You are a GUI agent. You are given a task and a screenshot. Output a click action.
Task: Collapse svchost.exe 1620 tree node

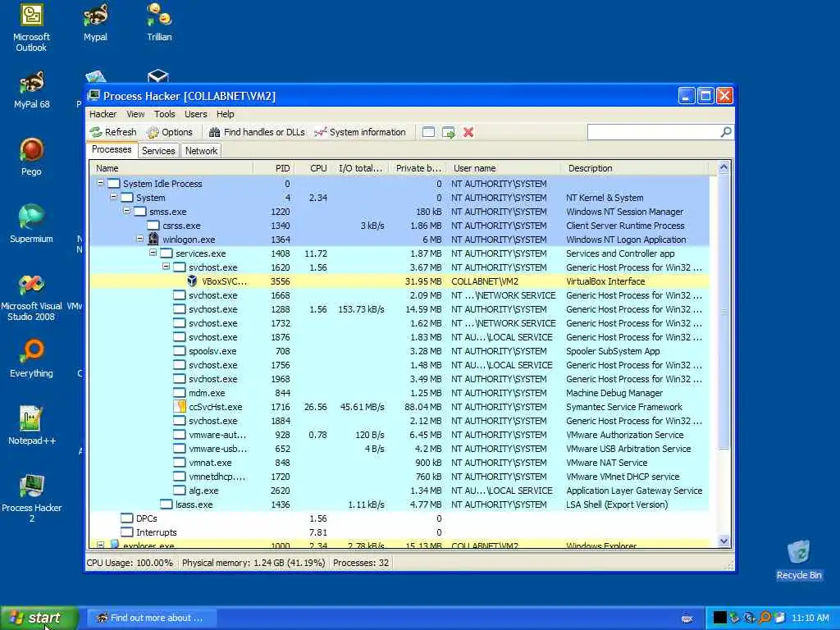tap(166, 267)
